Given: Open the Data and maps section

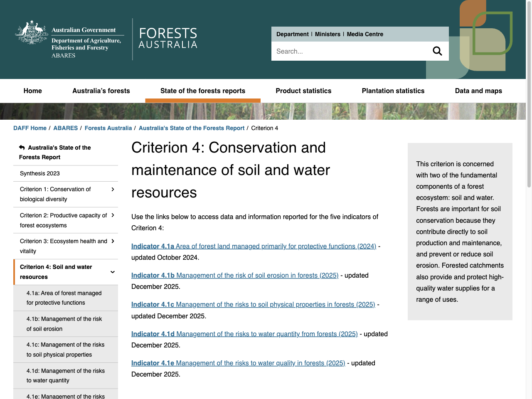Looking at the screenshot, I should coord(478,91).
